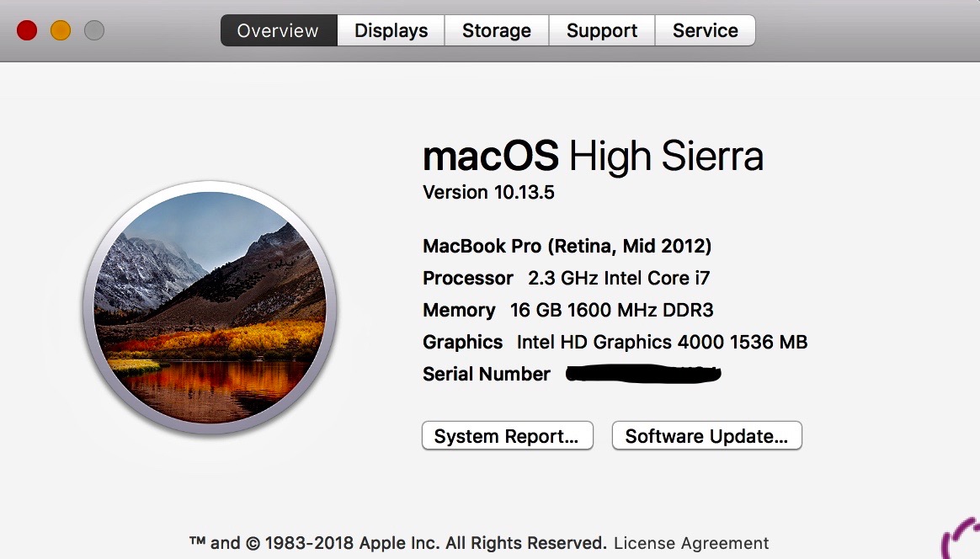
Task: Open the Storage tab
Action: coord(497,30)
